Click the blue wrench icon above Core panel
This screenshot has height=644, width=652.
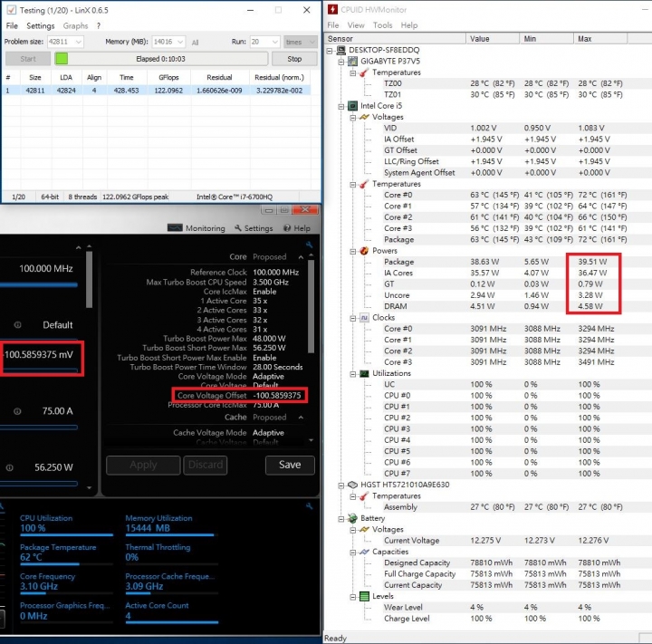[x=309, y=245]
